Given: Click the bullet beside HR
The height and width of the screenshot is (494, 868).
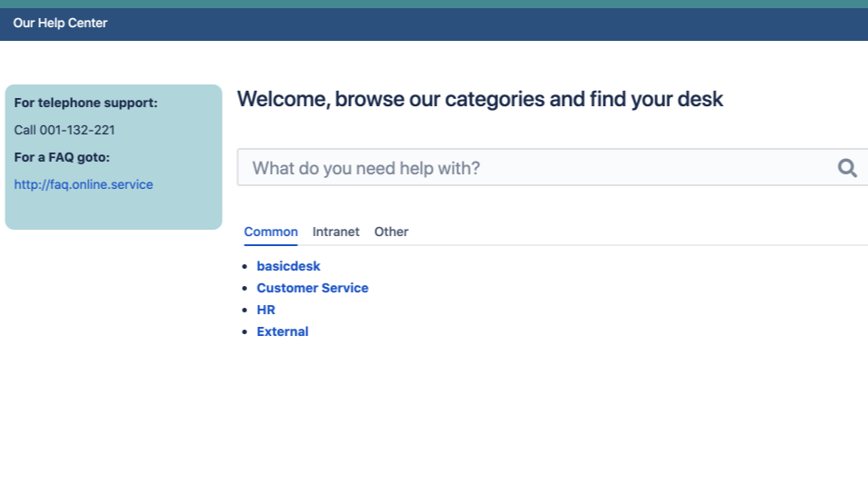Looking at the screenshot, I should (x=245, y=311).
